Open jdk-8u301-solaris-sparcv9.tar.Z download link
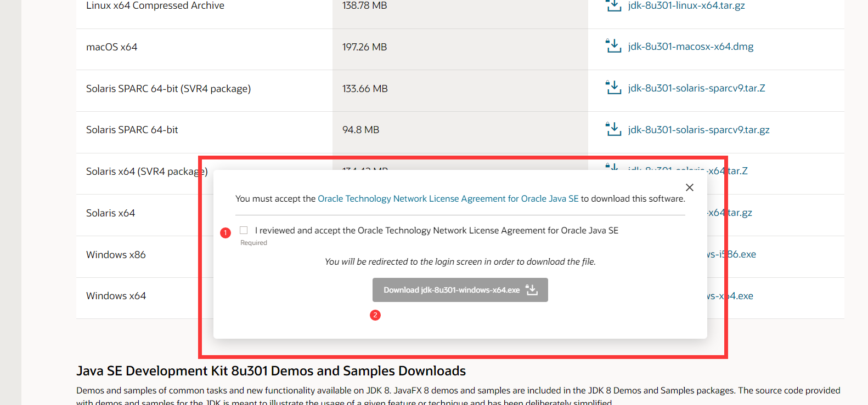 pos(697,88)
